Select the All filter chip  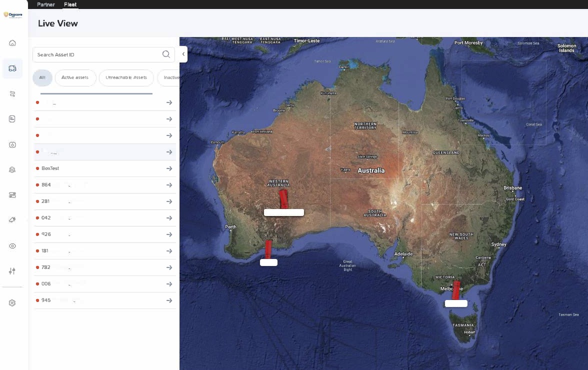pos(42,77)
